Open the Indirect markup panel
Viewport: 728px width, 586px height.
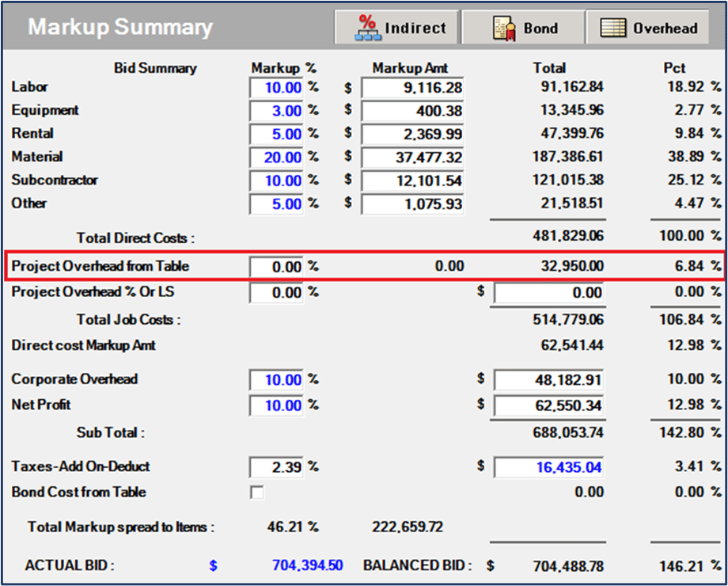click(x=396, y=25)
